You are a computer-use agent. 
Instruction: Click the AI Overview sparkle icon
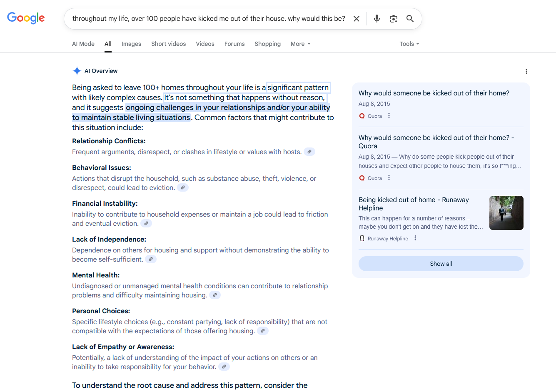coord(77,71)
